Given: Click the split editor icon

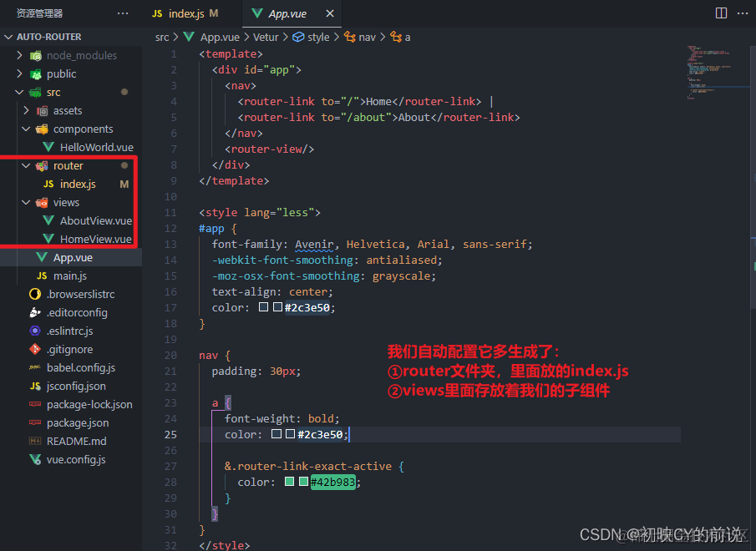Looking at the screenshot, I should [721, 13].
